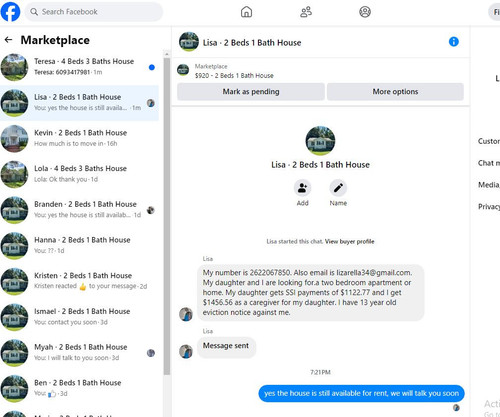Open Teresa 4 Beds 3 Baths chat
Image resolution: width=500 pixels, height=417 pixels.
click(79, 67)
